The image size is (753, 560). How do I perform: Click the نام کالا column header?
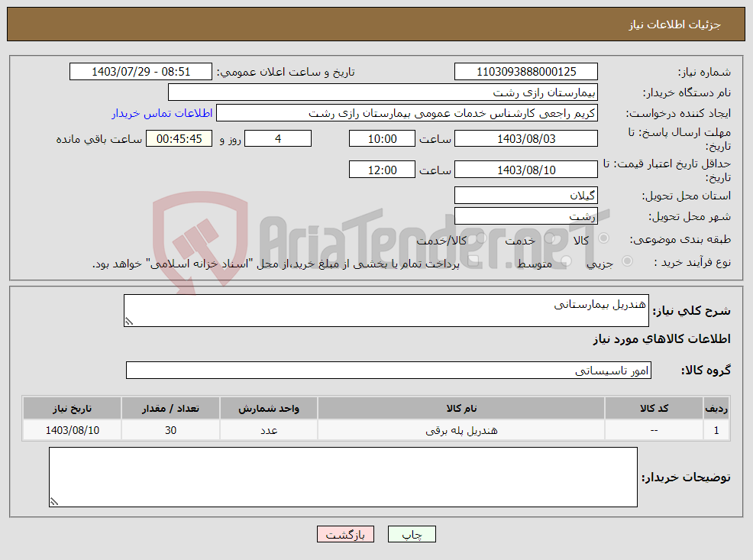pos(461,408)
